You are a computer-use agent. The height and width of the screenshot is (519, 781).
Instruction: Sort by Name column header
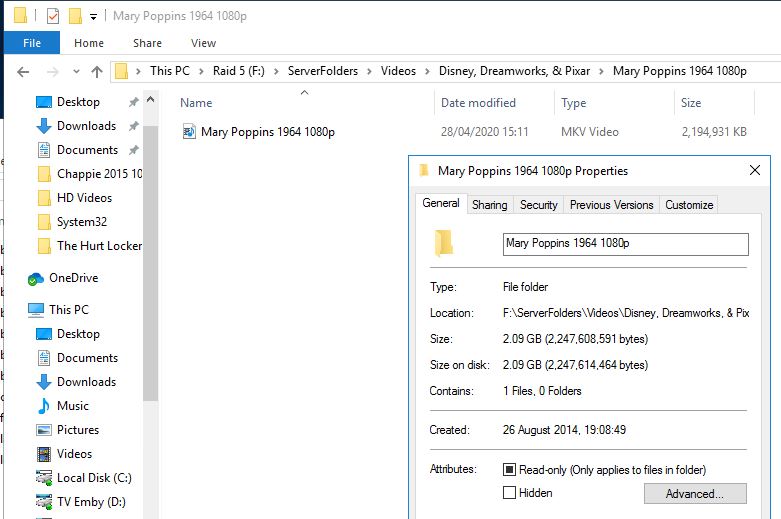pos(196,103)
